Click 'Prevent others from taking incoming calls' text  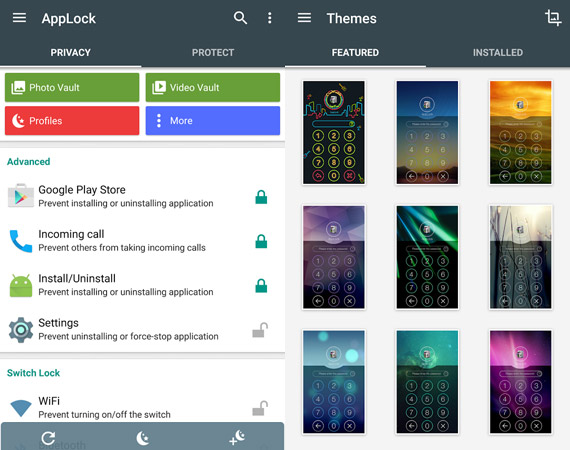pos(122,248)
